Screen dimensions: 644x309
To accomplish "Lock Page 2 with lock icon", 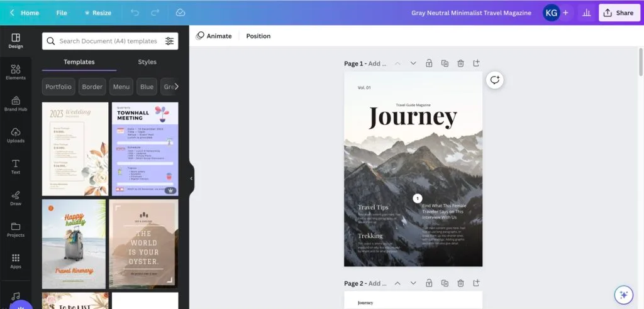I will tap(429, 283).
